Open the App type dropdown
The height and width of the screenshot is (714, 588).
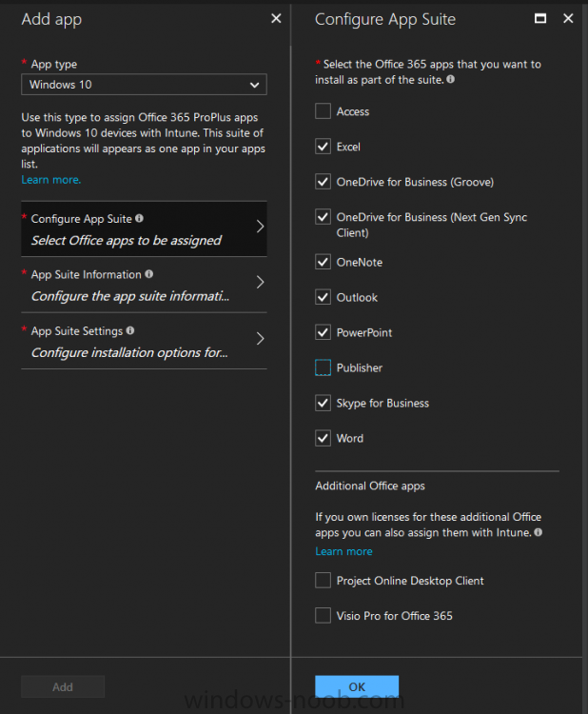tap(144, 84)
